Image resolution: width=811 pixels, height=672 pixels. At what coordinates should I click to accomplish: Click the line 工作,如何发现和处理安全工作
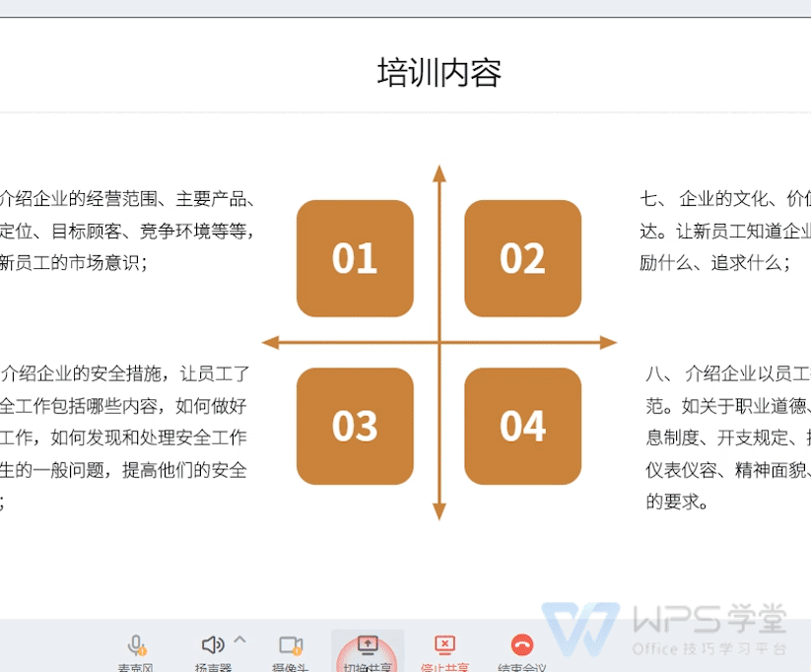pyautogui.click(x=123, y=437)
